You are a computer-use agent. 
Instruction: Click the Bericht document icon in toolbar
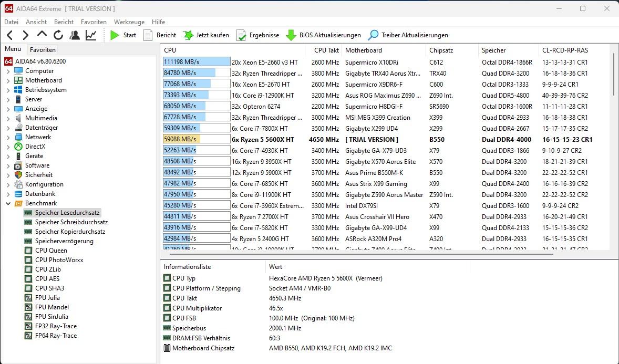(148, 35)
